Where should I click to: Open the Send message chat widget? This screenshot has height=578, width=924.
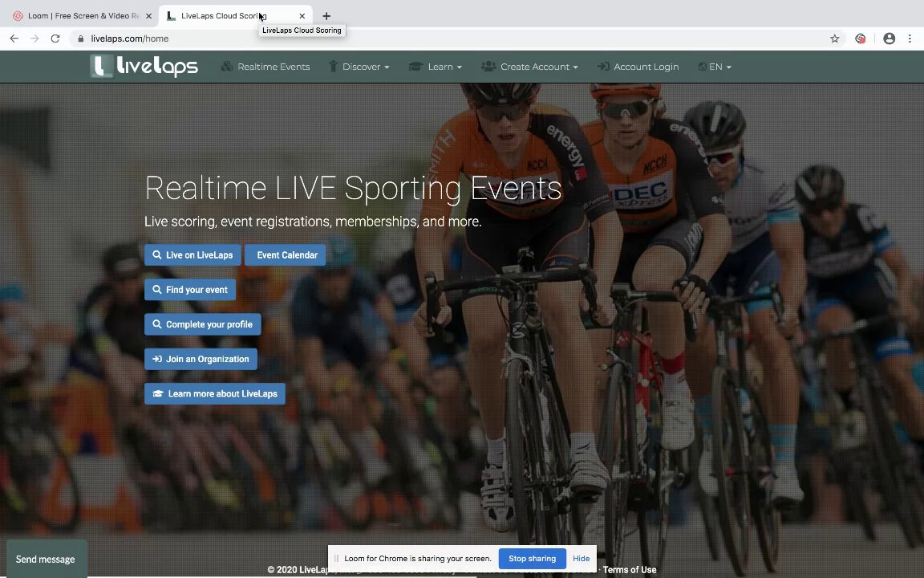coord(46,559)
